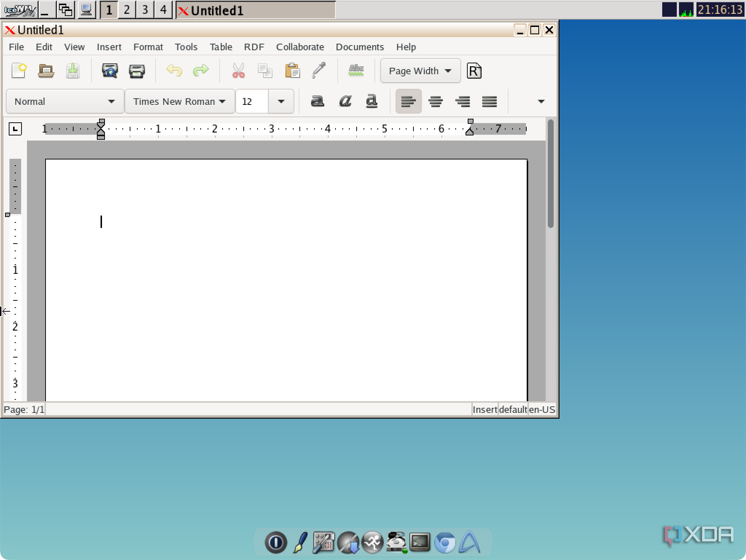Print the document with the printer icon
This screenshot has height=560, width=746.
pos(137,71)
